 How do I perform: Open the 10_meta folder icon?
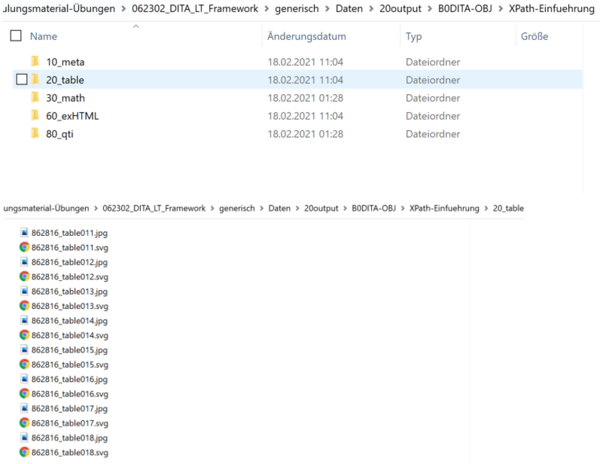click(x=35, y=62)
